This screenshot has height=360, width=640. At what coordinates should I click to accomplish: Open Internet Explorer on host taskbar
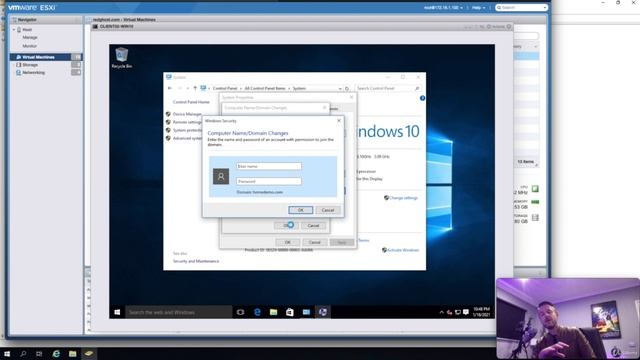click(56, 353)
